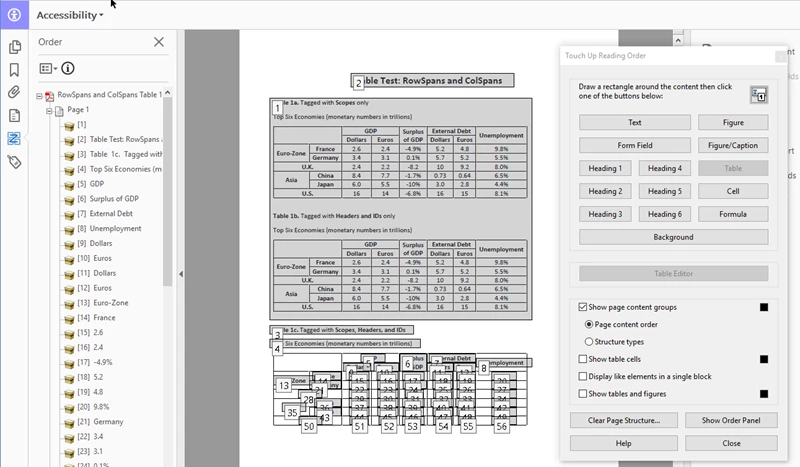
Task: Click the PDF document icon in the tree
Action: (49, 95)
